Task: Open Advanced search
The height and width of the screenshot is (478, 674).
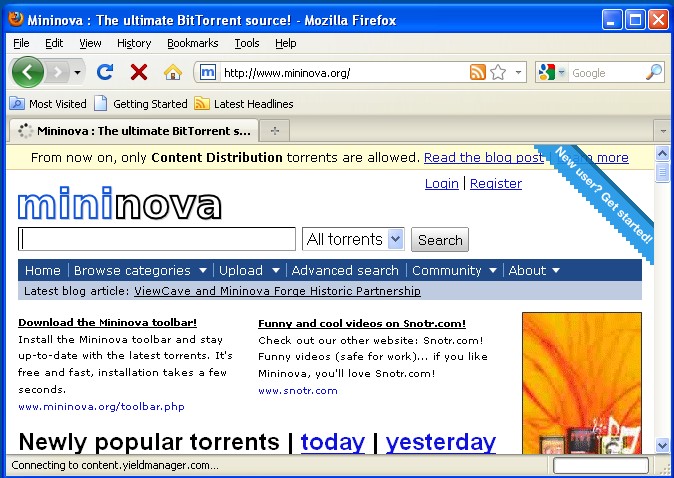Action: pos(345,270)
